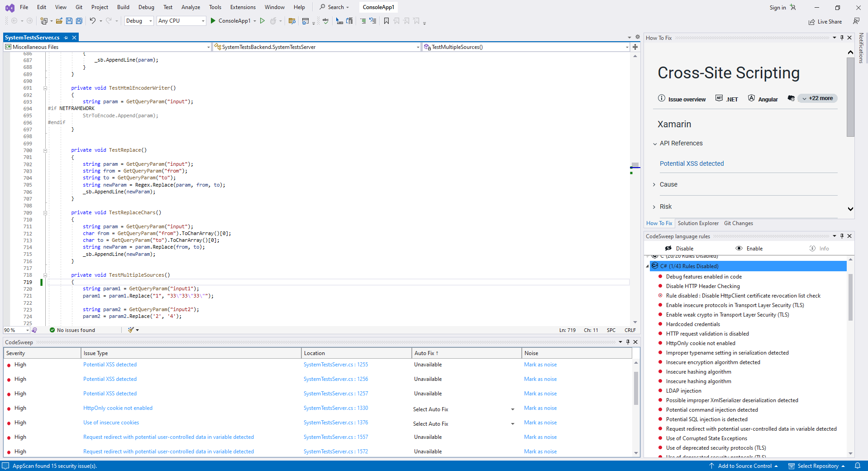
Task: Open the TestMultipleSources() member dropdown
Action: pyautogui.click(x=526, y=47)
